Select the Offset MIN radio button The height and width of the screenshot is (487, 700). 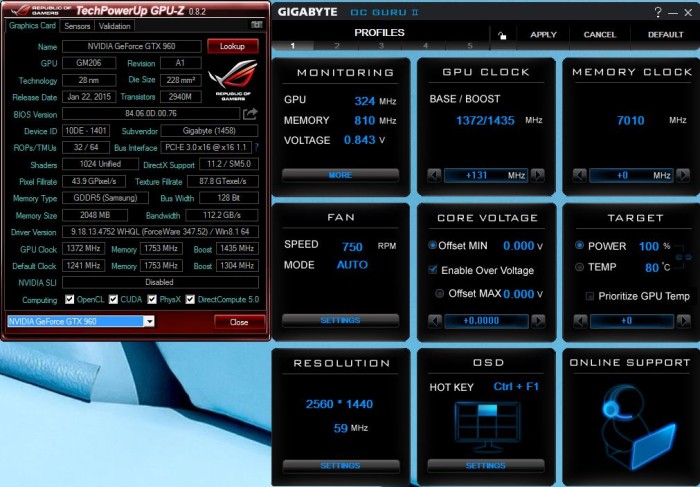(432, 245)
